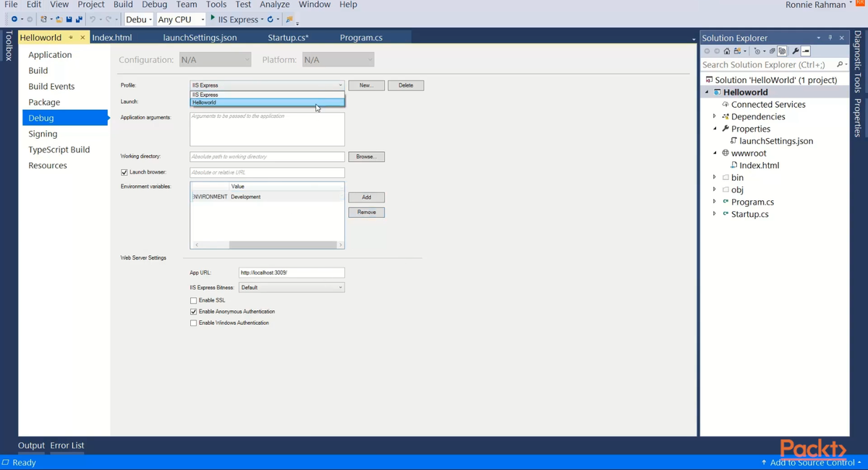Collapse the Properties folder node

click(x=715, y=129)
